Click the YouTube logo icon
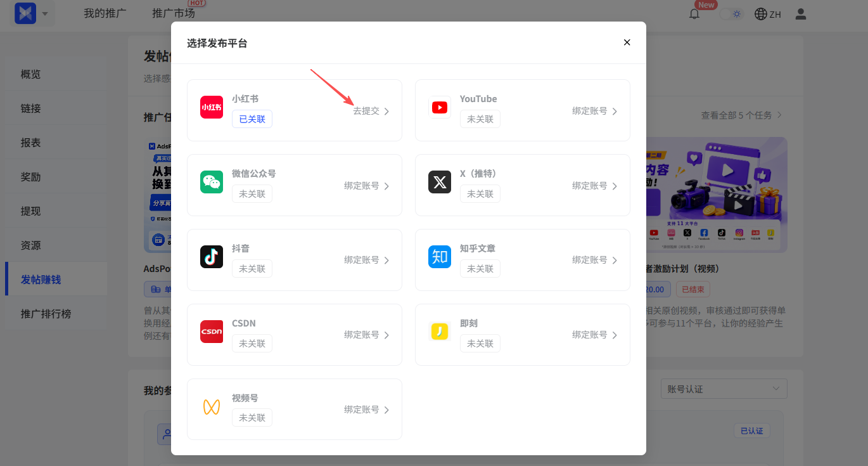The width and height of the screenshot is (868, 466). click(x=440, y=107)
